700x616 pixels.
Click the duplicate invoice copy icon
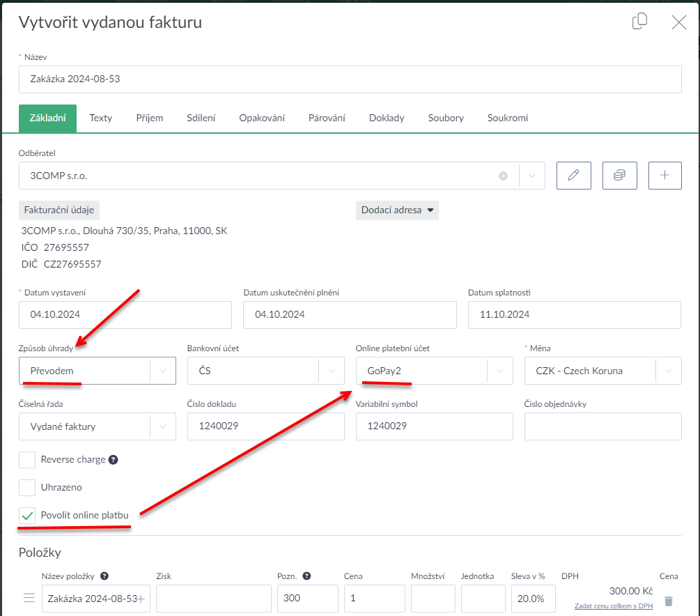tap(639, 22)
